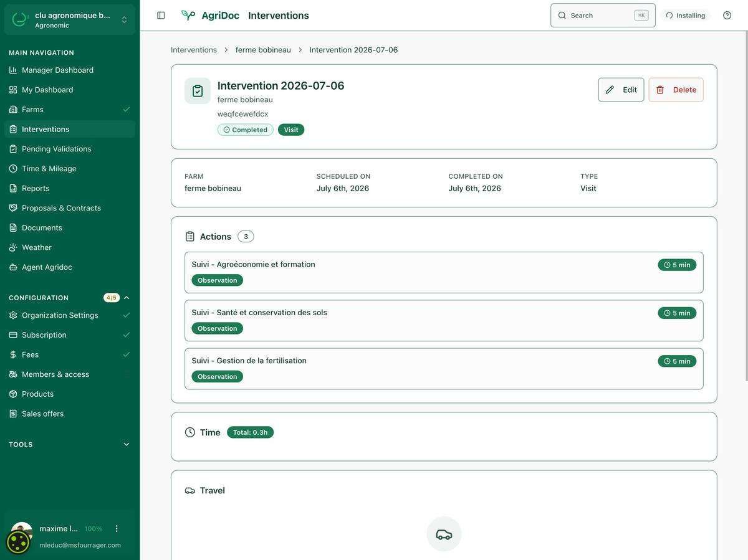Click the 4/5 configuration progress badge
Screen dimensions: 748x560
tap(112, 298)
